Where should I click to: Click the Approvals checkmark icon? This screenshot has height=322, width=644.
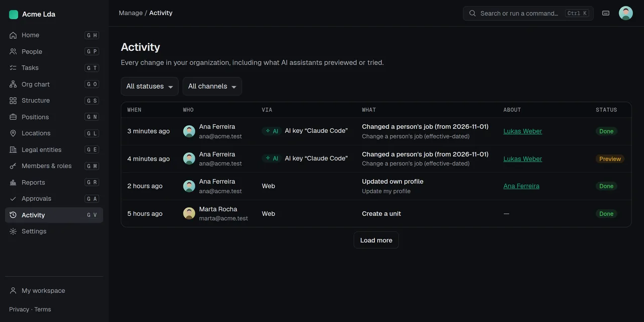tap(13, 199)
